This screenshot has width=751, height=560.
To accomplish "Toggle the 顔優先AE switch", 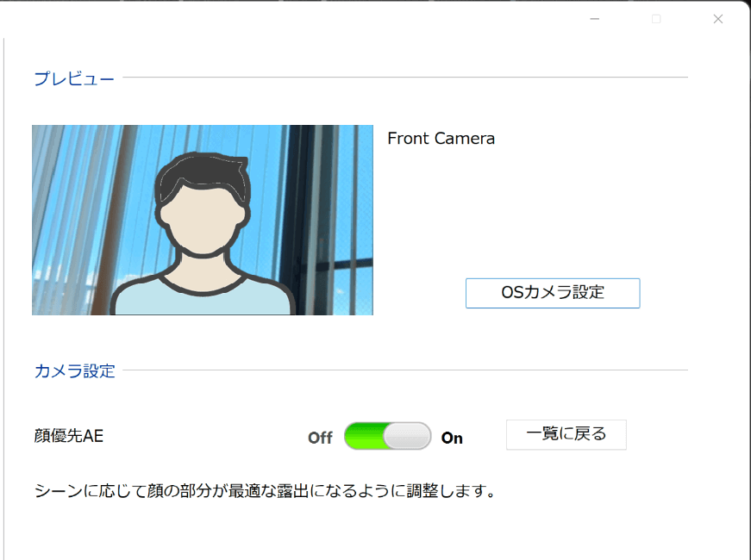I will tap(387, 436).
